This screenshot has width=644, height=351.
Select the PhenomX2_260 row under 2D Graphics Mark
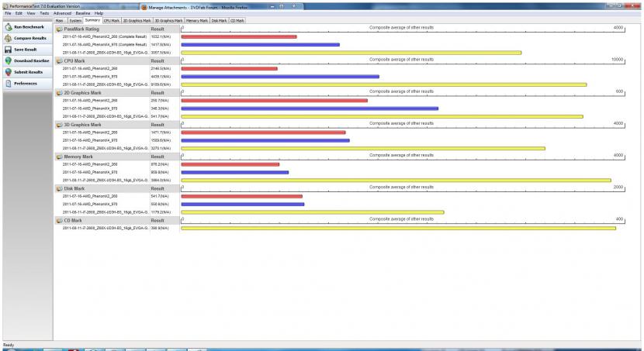tap(90, 101)
